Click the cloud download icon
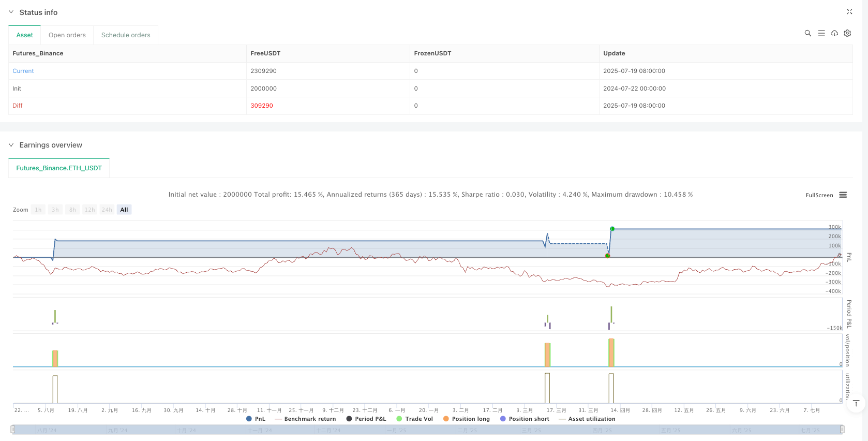 tap(834, 33)
